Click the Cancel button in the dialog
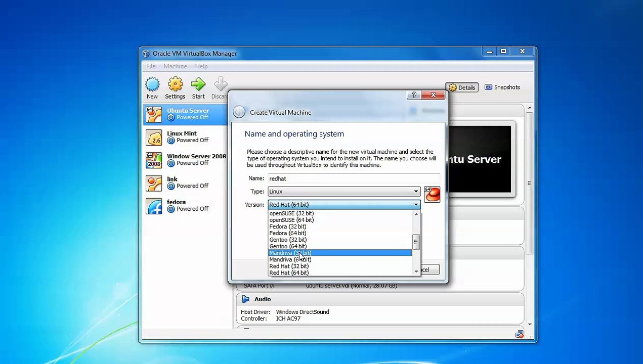643x364 pixels. [429, 270]
